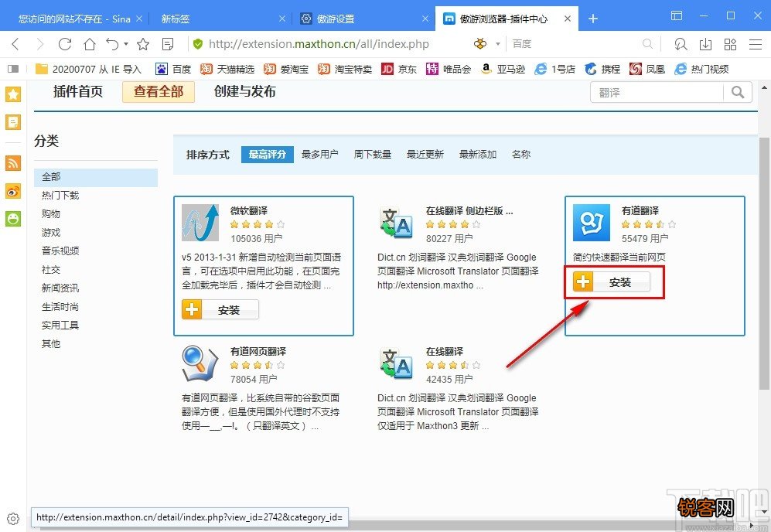The width and height of the screenshot is (771, 532).
Task: Open the 在线翻译 侧边栏版 extension title
Action: [x=469, y=211]
